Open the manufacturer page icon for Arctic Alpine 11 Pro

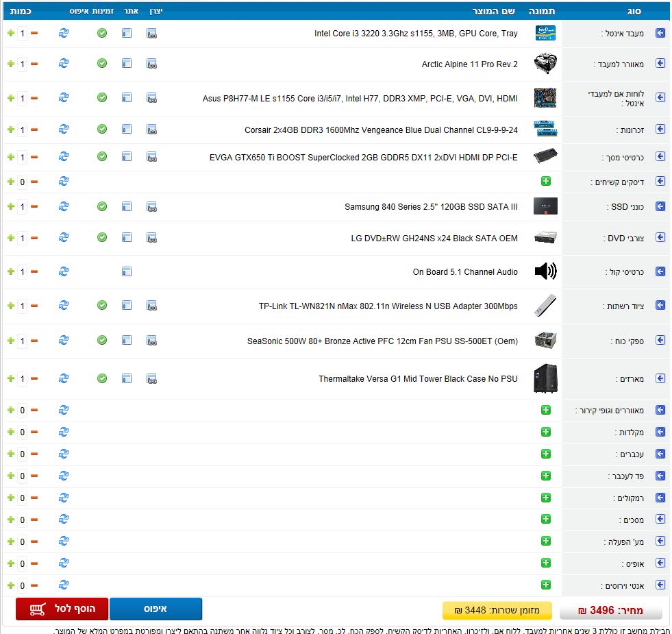(151, 64)
